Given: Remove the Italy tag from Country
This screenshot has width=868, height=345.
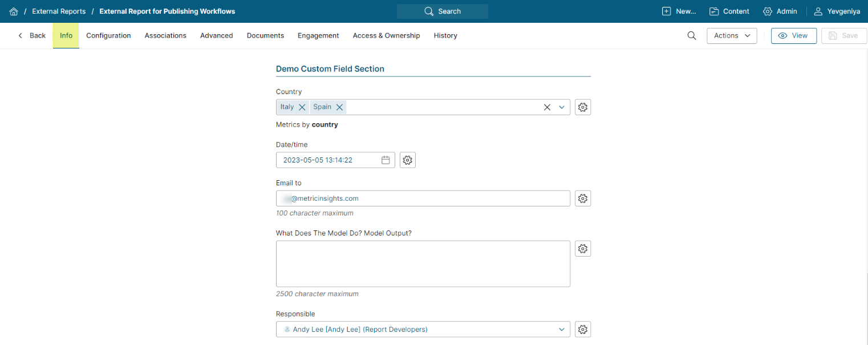Looking at the screenshot, I should [302, 107].
